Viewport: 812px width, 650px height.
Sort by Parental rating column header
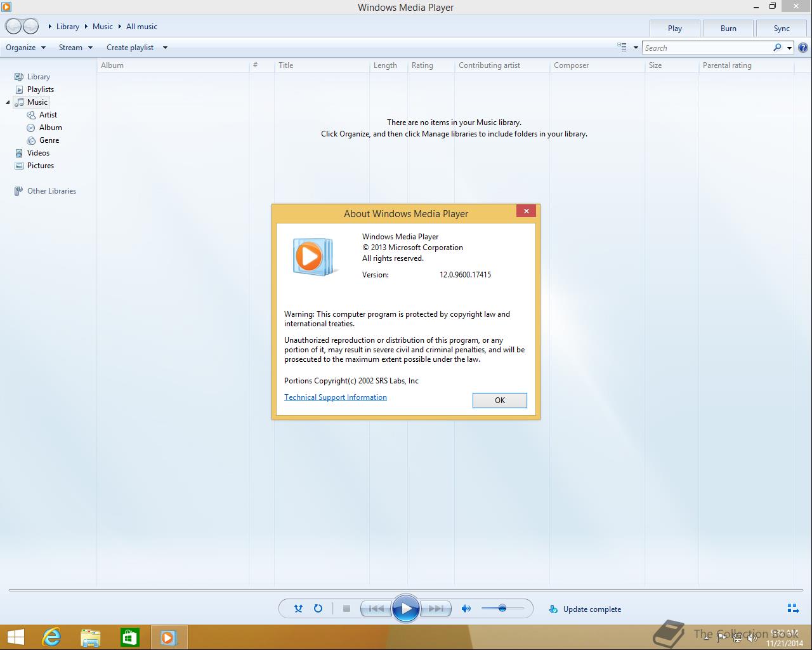pyautogui.click(x=746, y=65)
